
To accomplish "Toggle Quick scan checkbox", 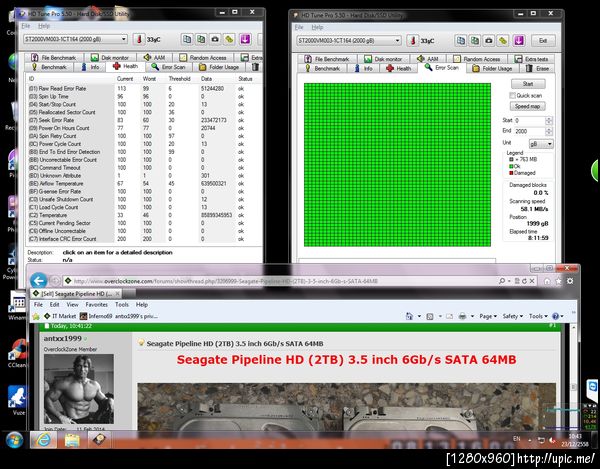I will 512,95.
